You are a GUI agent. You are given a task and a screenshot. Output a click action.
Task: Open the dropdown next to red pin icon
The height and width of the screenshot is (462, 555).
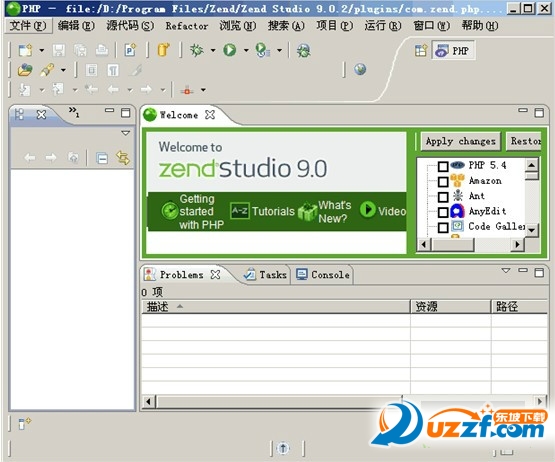(x=203, y=90)
